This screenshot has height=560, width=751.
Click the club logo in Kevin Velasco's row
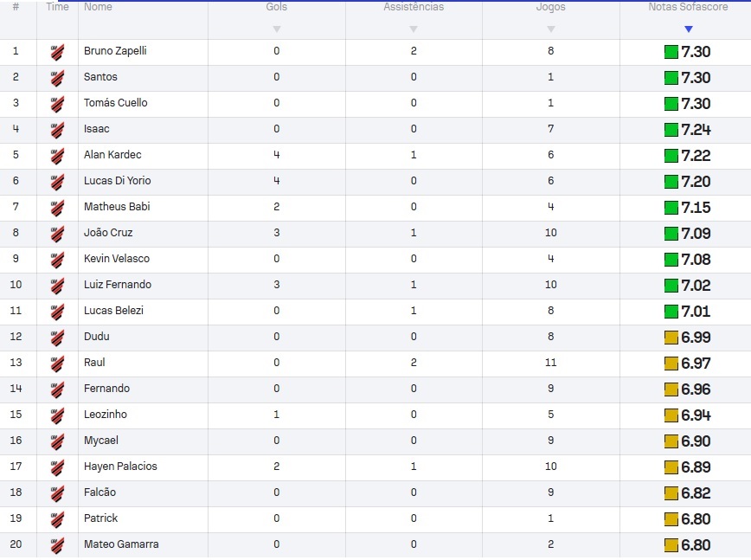pyautogui.click(x=57, y=260)
